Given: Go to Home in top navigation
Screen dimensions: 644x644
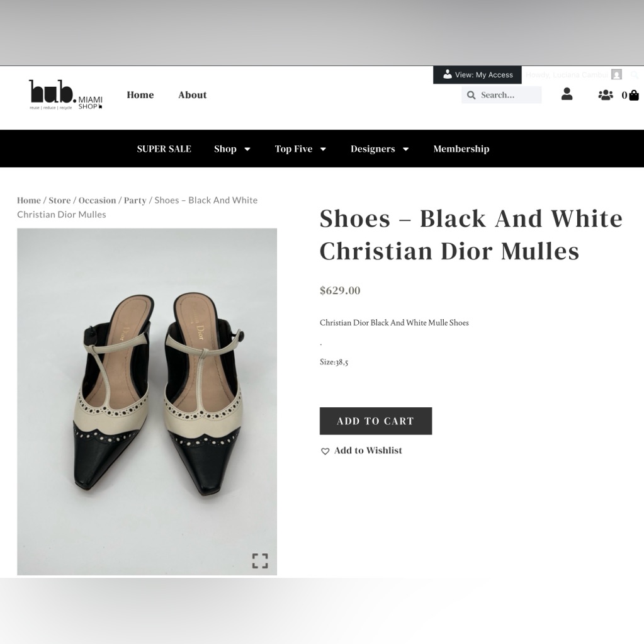Looking at the screenshot, I should [140, 95].
